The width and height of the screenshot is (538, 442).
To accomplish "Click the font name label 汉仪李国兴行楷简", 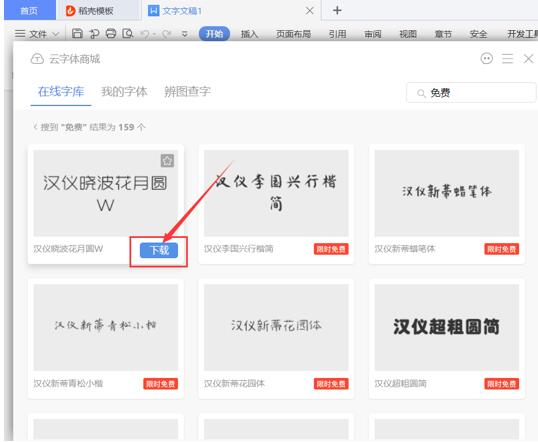I will pyautogui.click(x=238, y=249).
